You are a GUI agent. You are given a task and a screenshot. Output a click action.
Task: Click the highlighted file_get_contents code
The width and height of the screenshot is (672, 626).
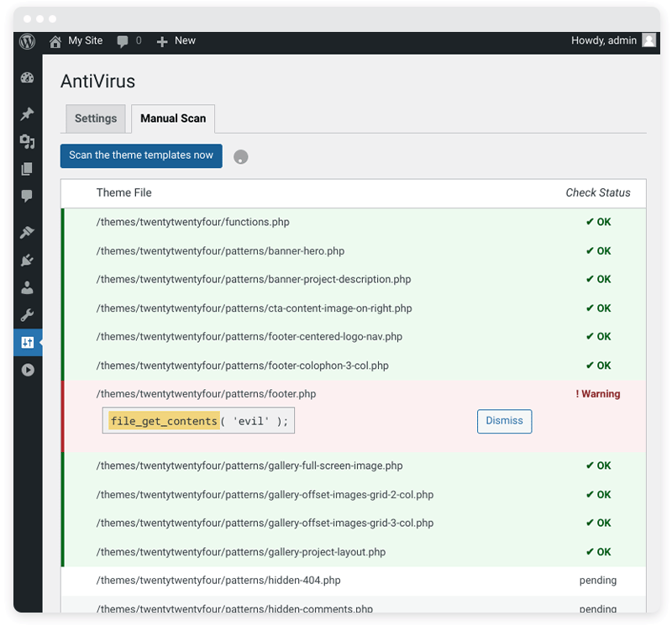(x=164, y=421)
